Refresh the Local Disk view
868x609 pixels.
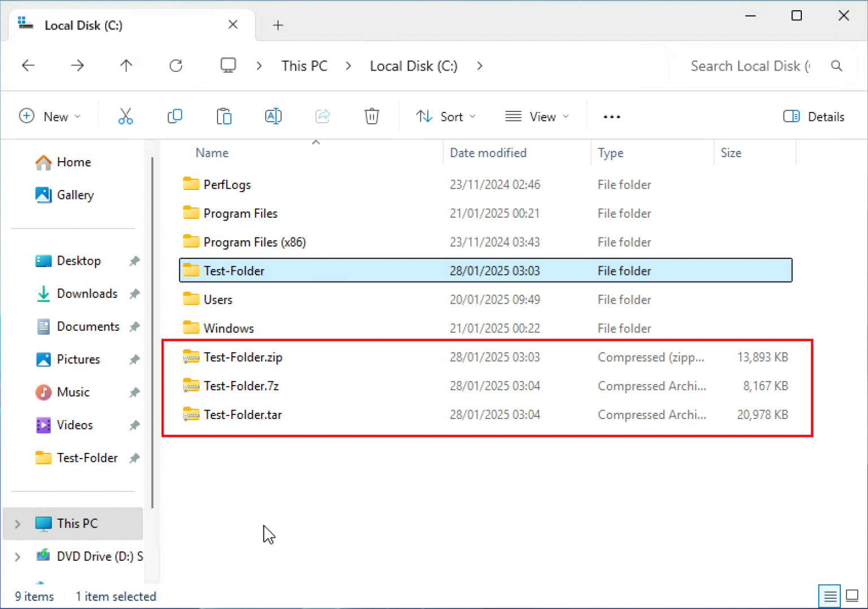[x=176, y=66]
